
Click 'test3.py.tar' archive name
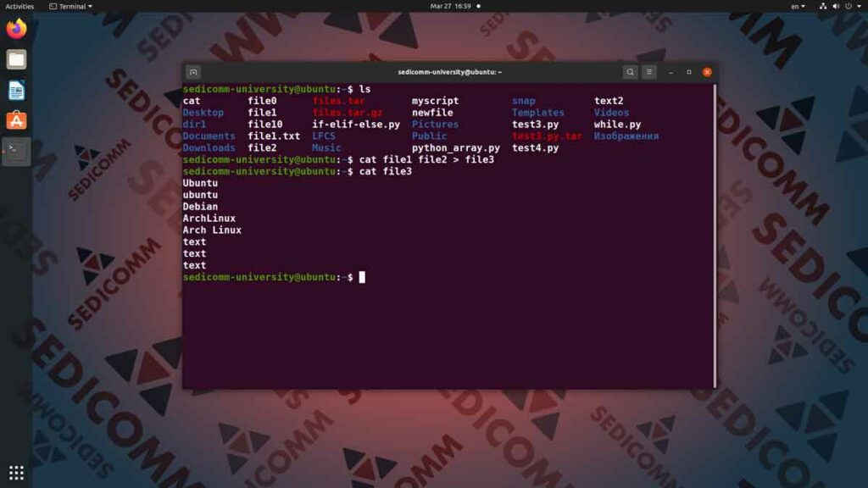point(547,136)
